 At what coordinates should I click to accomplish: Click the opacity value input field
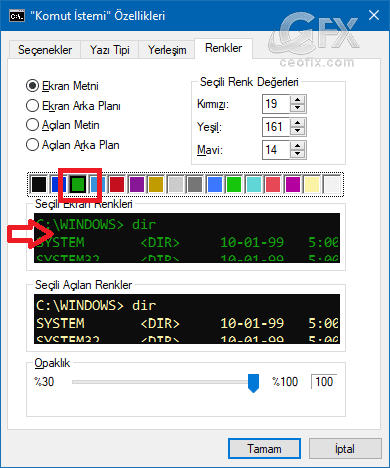coord(324,382)
